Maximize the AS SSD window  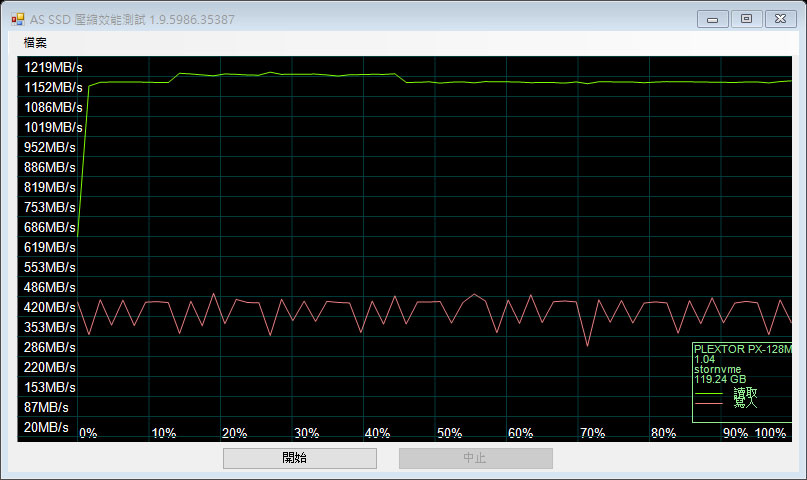[x=746, y=19]
